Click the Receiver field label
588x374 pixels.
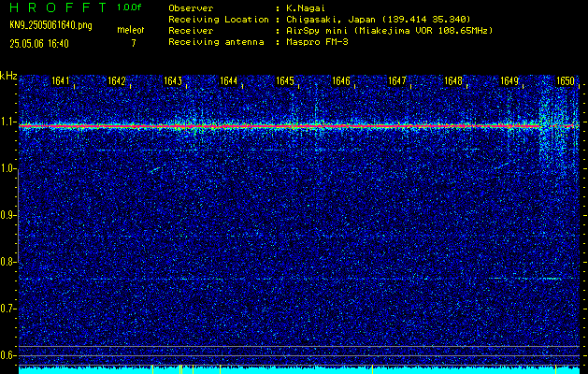click(x=191, y=30)
